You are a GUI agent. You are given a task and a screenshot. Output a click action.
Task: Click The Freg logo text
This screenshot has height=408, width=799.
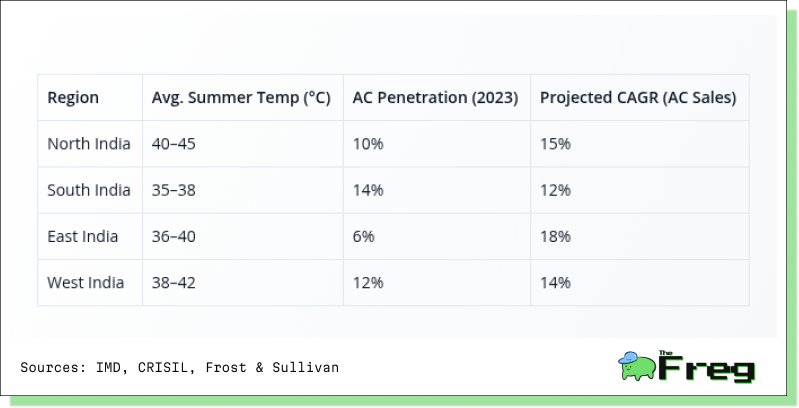click(x=706, y=366)
